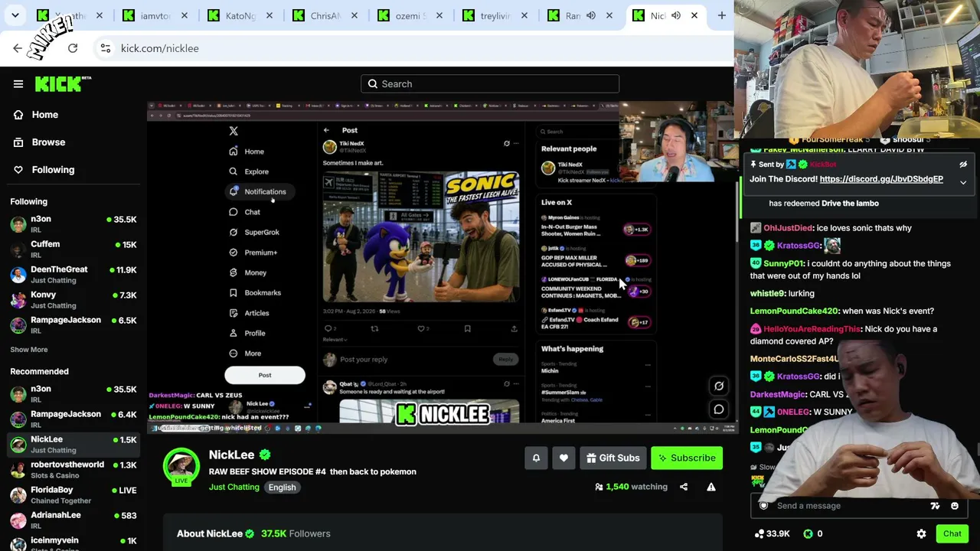Close the ozemi browser tab

(439, 15)
